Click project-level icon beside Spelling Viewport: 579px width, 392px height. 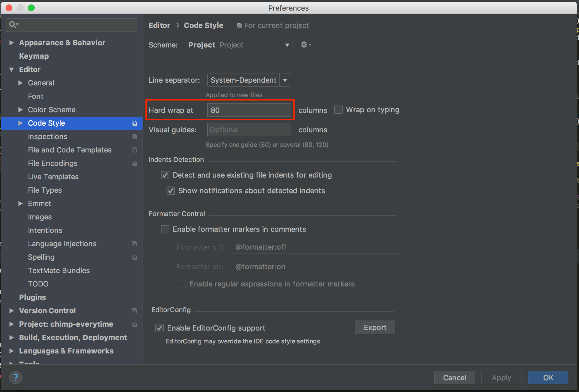(x=134, y=257)
